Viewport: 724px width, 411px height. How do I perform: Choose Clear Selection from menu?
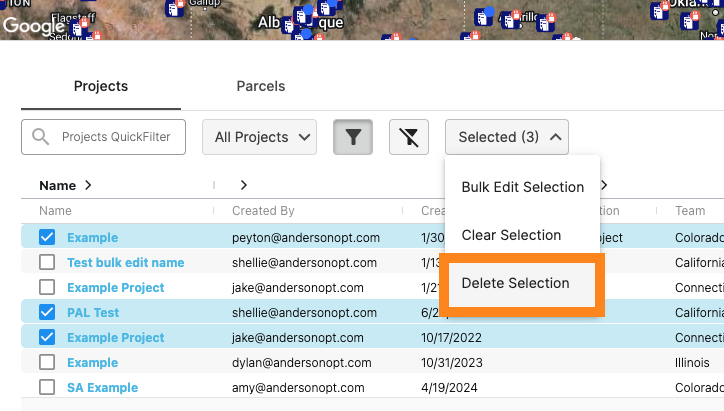[512, 235]
